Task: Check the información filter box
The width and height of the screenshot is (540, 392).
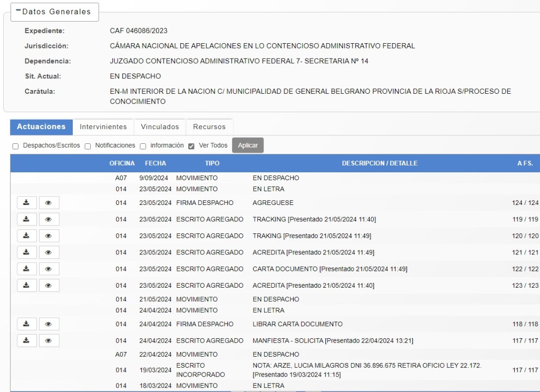Action: point(143,146)
